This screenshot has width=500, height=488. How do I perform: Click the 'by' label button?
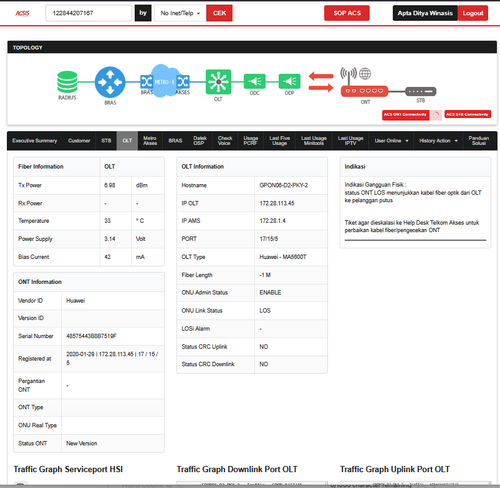143,13
